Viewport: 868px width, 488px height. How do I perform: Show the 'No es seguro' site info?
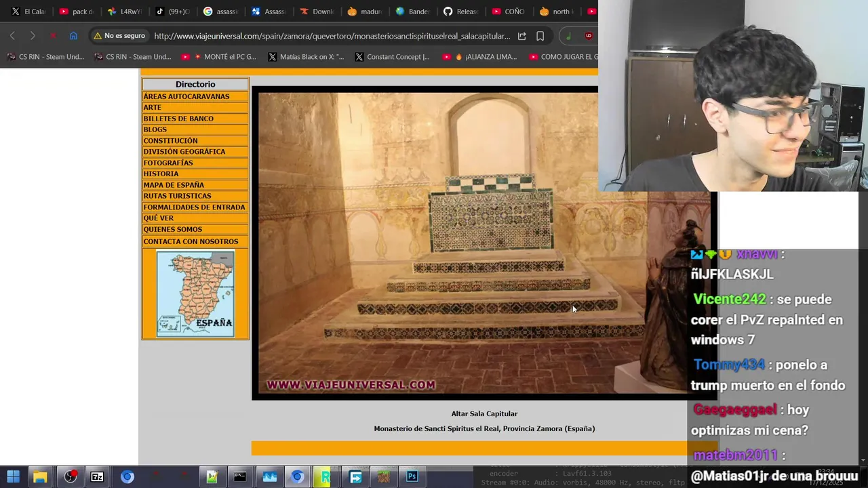[x=119, y=36]
